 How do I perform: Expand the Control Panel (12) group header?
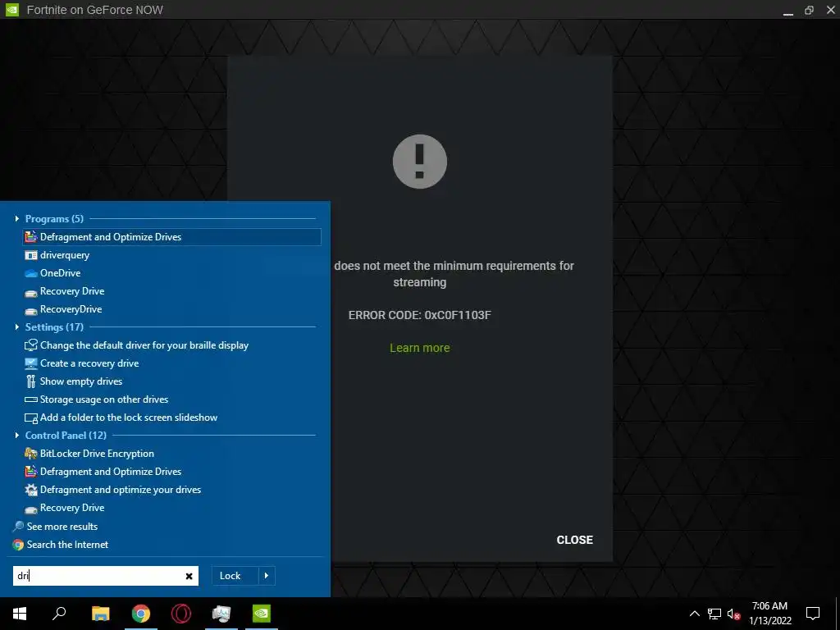click(x=66, y=435)
